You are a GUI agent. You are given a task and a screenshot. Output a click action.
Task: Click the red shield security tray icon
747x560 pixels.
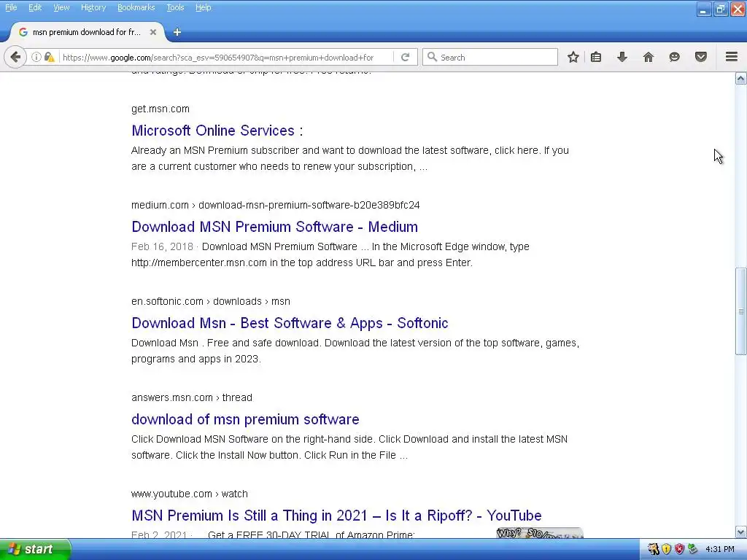(679, 549)
